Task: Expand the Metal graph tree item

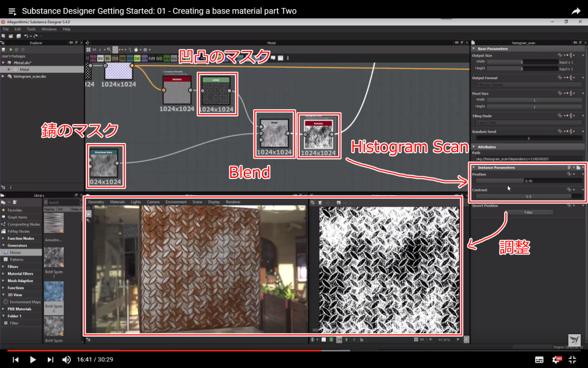Action: click(x=9, y=69)
